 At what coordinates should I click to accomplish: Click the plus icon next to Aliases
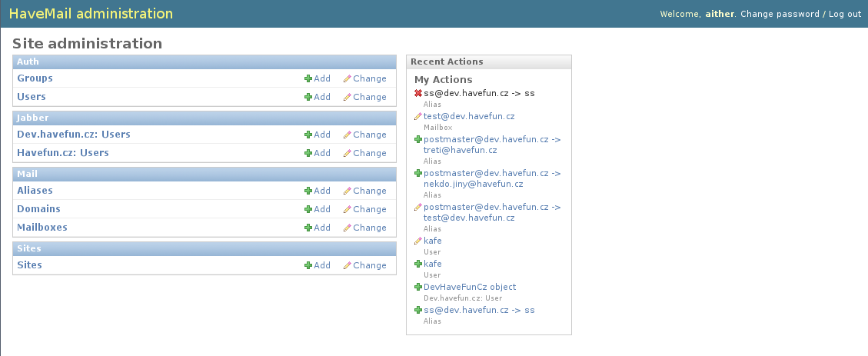308,191
